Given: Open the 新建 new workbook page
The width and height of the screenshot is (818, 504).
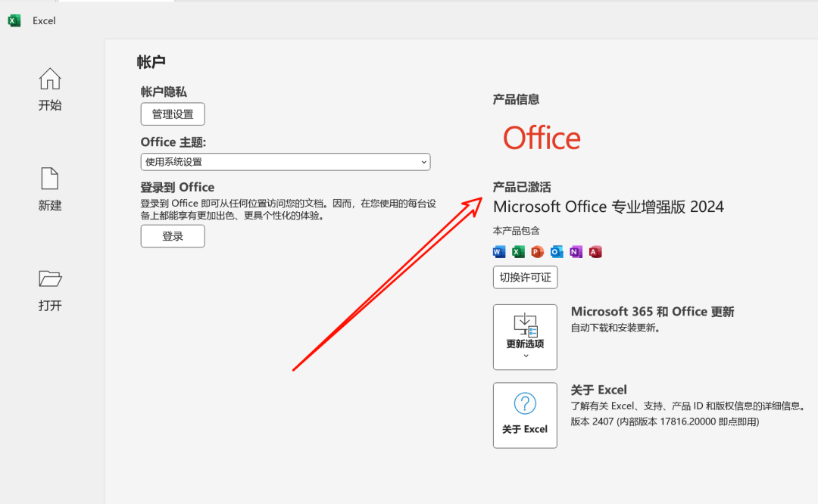Looking at the screenshot, I should click(49, 189).
